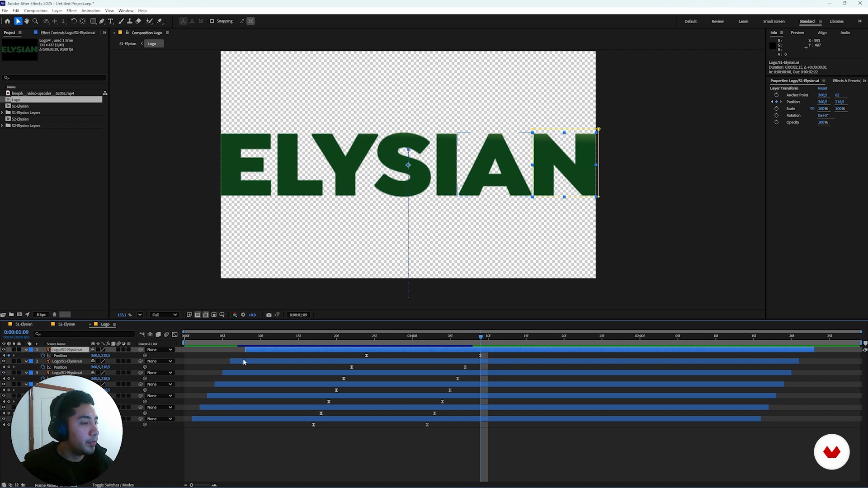The width and height of the screenshot is (868, 488).
Task: Expand the S2-Elysian Layers folder
Action: tap(2, 126)
